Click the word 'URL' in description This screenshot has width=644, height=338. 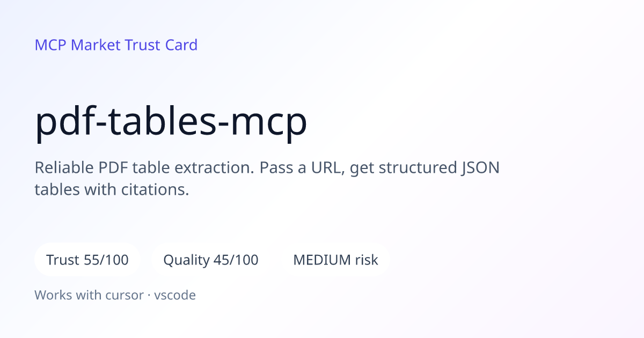pyautogui.click(x=331, y=168)
